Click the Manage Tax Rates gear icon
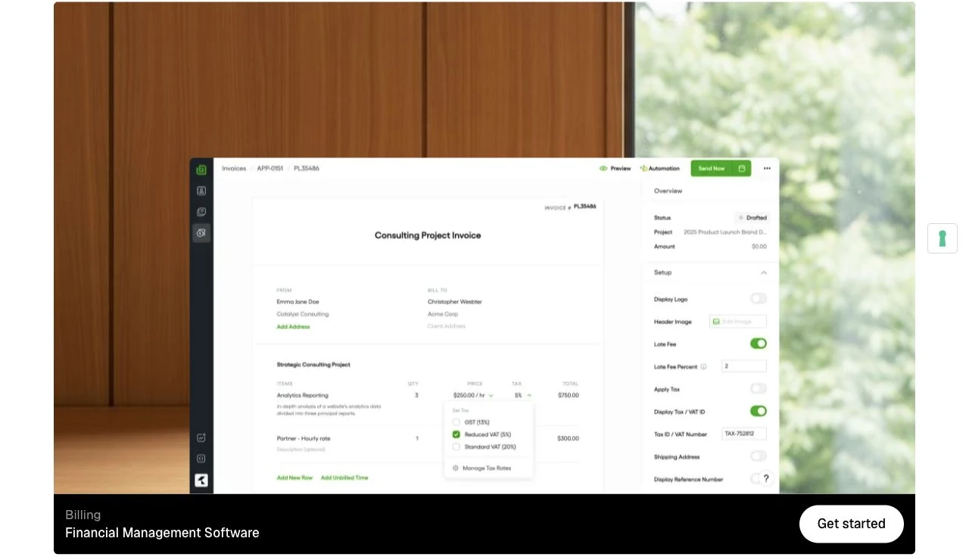The image size is (969, 560). [x=456, y=468]
